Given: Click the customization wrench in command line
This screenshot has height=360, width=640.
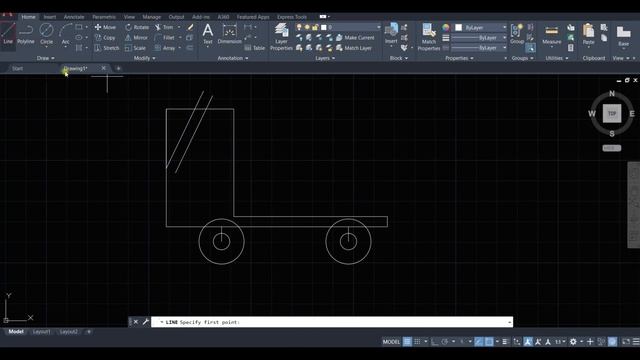Looking at the screenshot, I should (x=145, y=322).
